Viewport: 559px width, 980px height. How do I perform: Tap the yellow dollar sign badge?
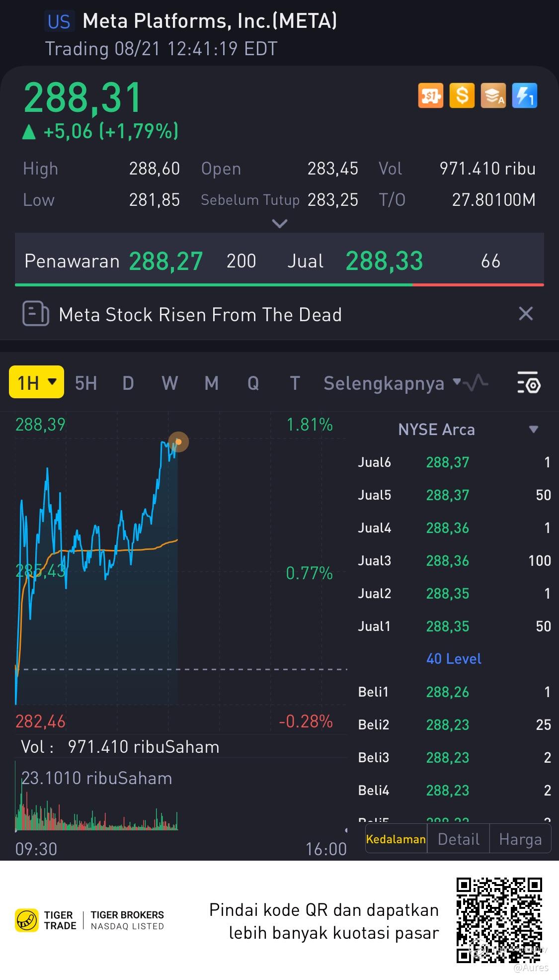point(462,95)
